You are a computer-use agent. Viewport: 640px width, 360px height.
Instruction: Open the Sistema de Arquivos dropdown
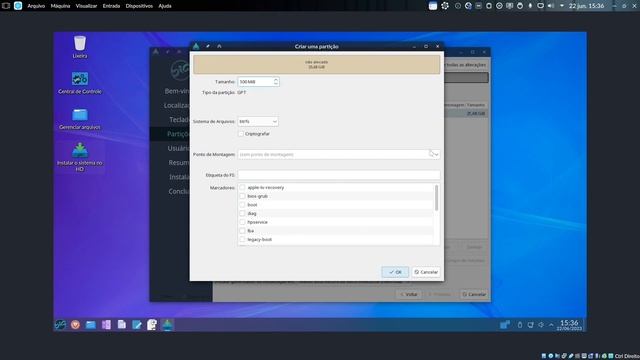258,121
